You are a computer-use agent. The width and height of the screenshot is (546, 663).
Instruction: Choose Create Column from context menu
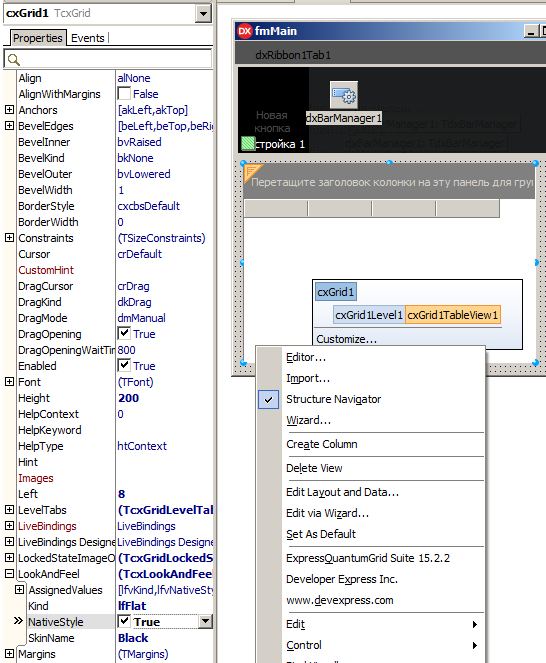(322, 444)
